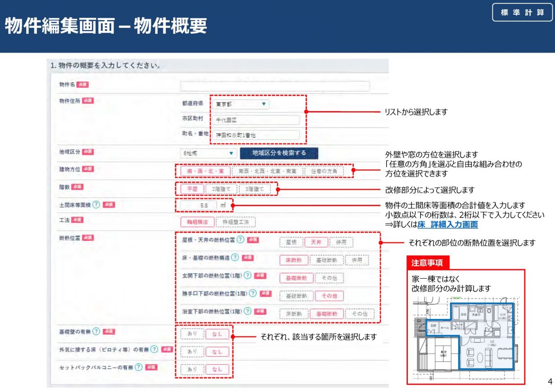Viewport: 555px width, 392px height.
Task: Open the 床 詳細入力画面 link
Action: tap(447, 224)
